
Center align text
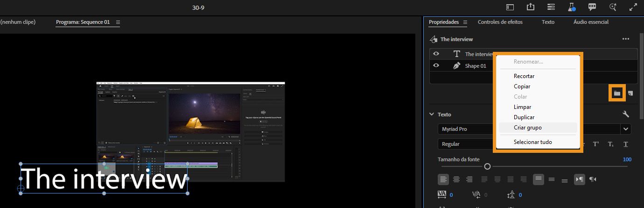click(x=456, y=179)
